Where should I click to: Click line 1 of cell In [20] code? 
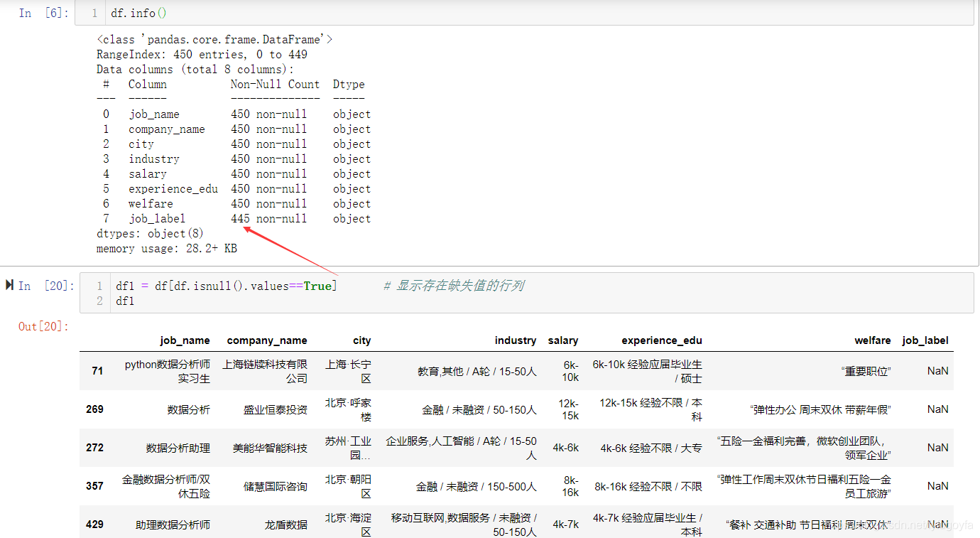tap(227, 286)
